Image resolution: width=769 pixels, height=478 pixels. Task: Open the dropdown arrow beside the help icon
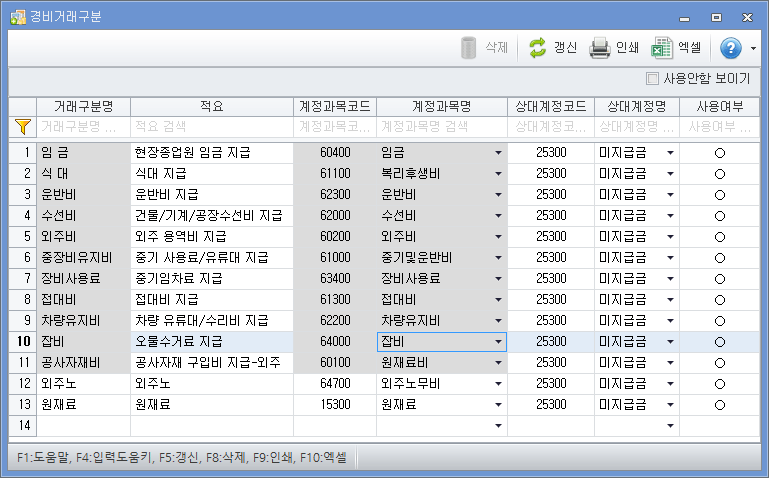[x=753, y=48]
